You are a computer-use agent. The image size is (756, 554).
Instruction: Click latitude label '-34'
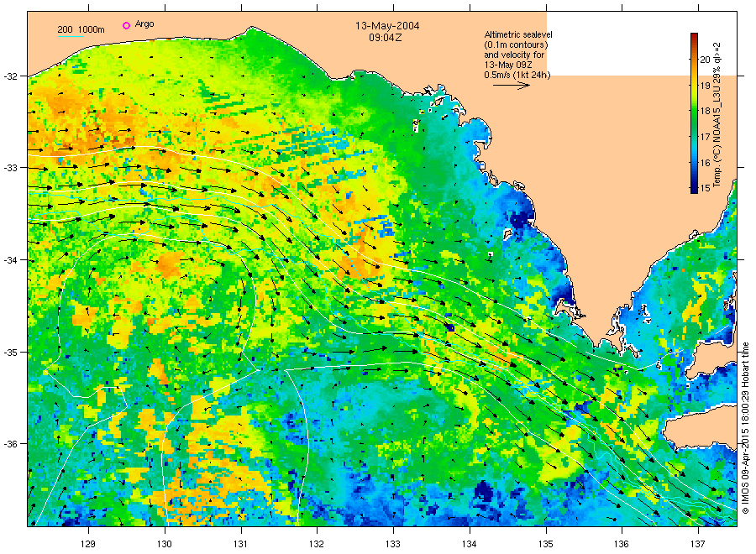(10, 260)
